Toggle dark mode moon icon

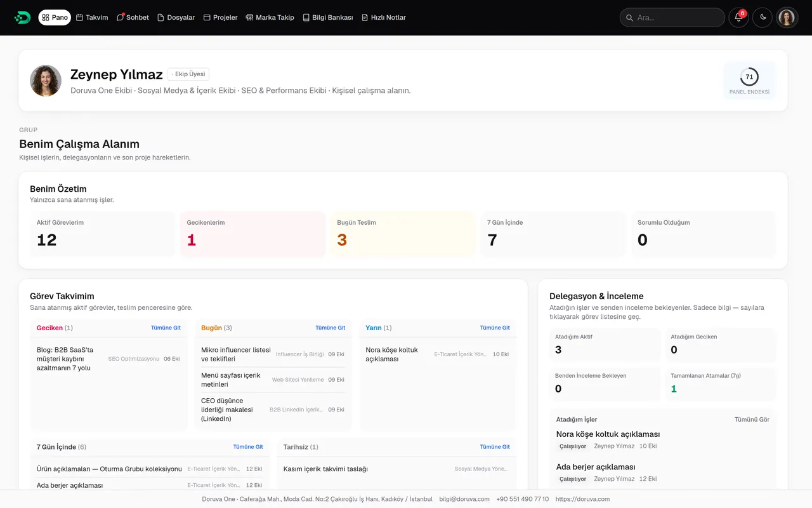tap(763, 18)
